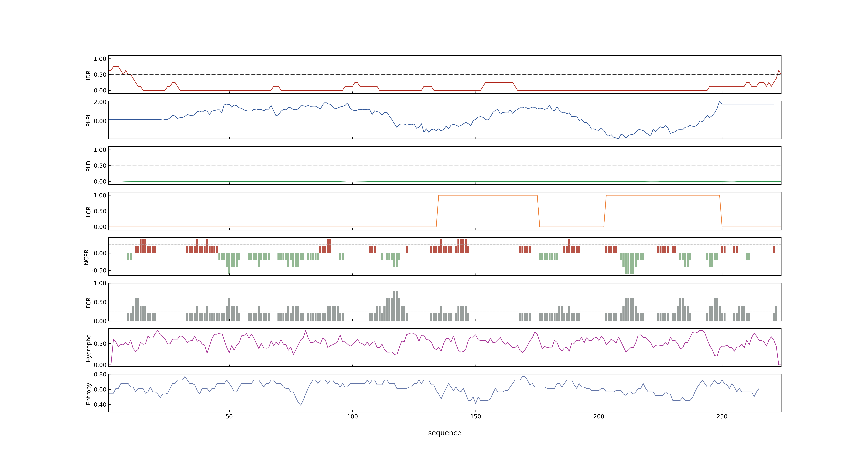Viewport: 868px width, 463px height.
Task: Click x-axis tick label 50
Action: click(x=229, y=416)
